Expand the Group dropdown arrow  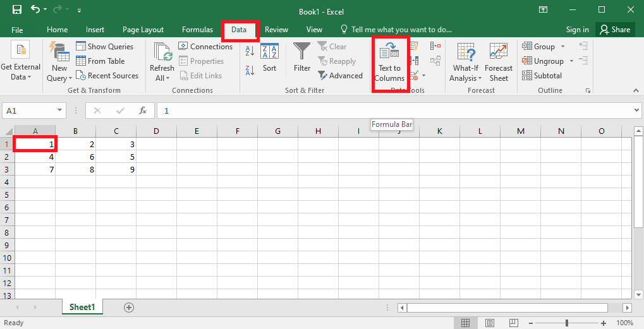562,46
